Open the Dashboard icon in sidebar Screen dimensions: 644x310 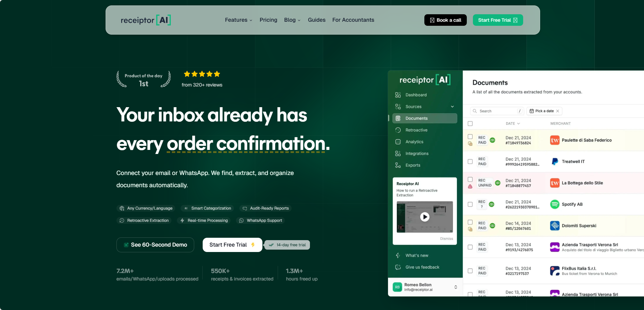(x=398, y=95)
